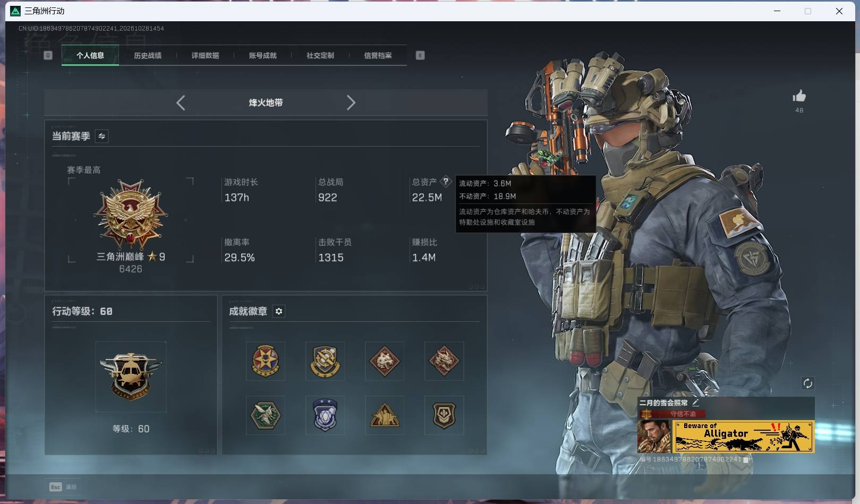Click the helicopter level 60 badge
This screenshot has width=860, height=504.
pos(131,377)
